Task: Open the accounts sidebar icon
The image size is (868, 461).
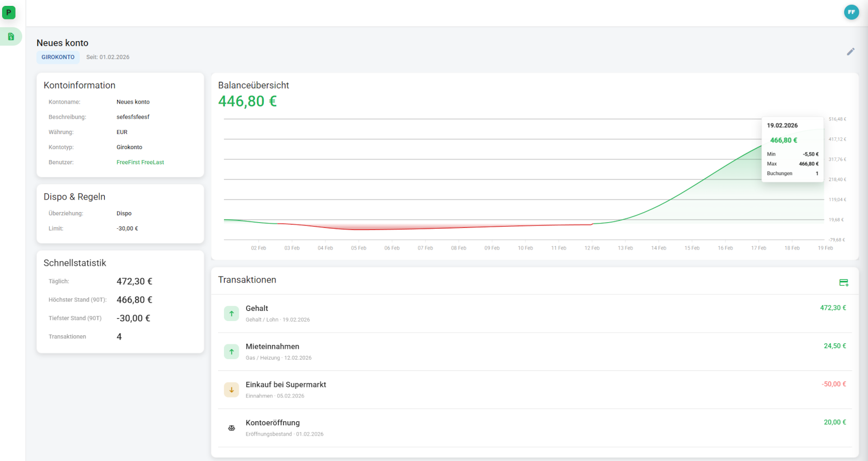Action: (11, 36)
